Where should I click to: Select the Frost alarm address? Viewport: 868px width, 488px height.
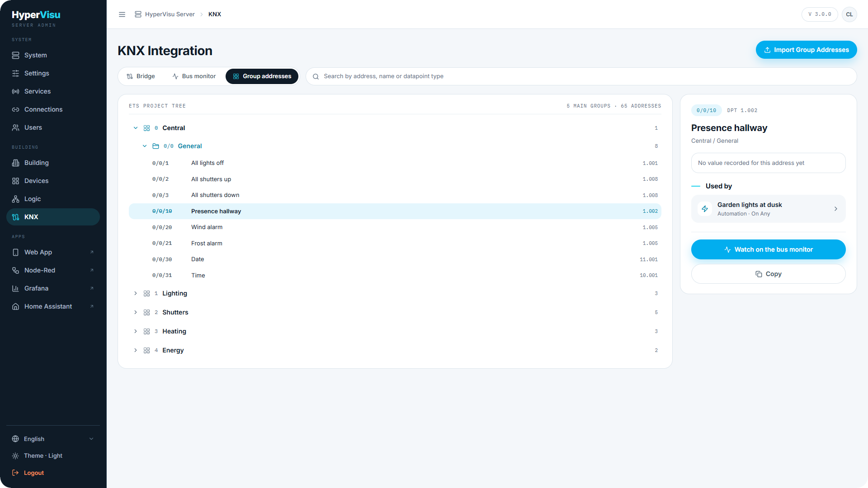click(395, 243)
